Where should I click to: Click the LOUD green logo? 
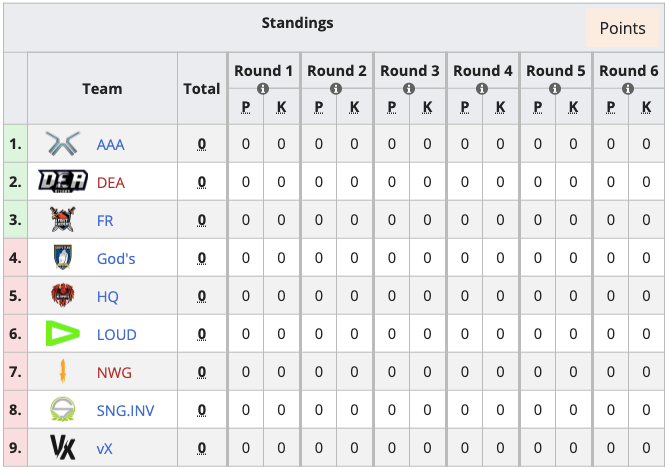pyautogui.click(x=63, y=333)
